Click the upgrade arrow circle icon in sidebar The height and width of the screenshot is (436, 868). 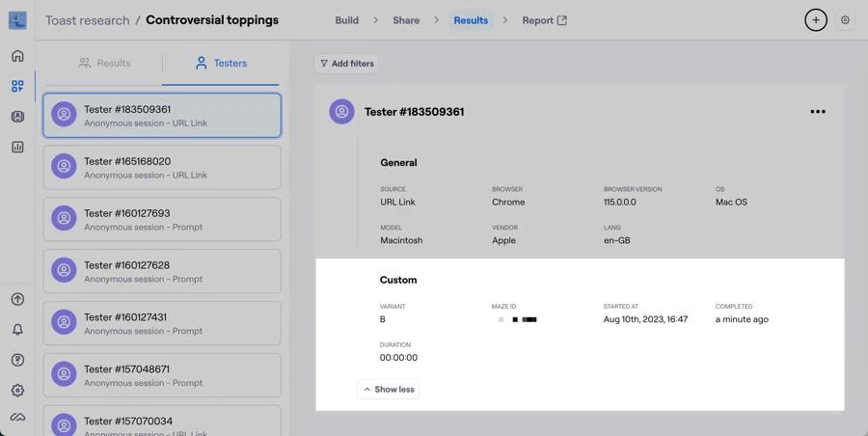click(x=17, y=299)
